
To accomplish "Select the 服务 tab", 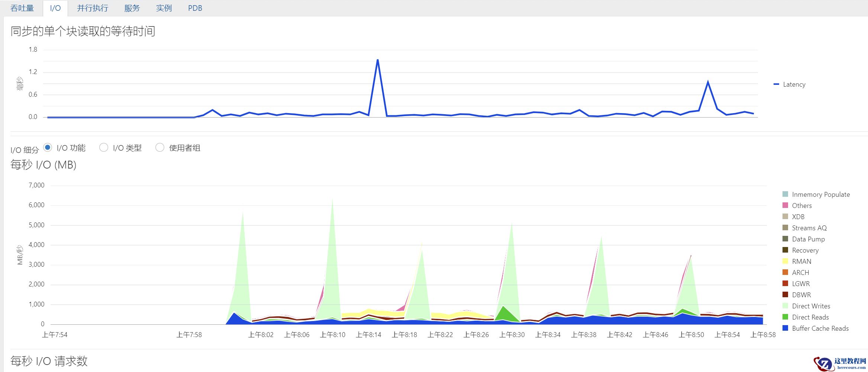I will tap(132, 8).
